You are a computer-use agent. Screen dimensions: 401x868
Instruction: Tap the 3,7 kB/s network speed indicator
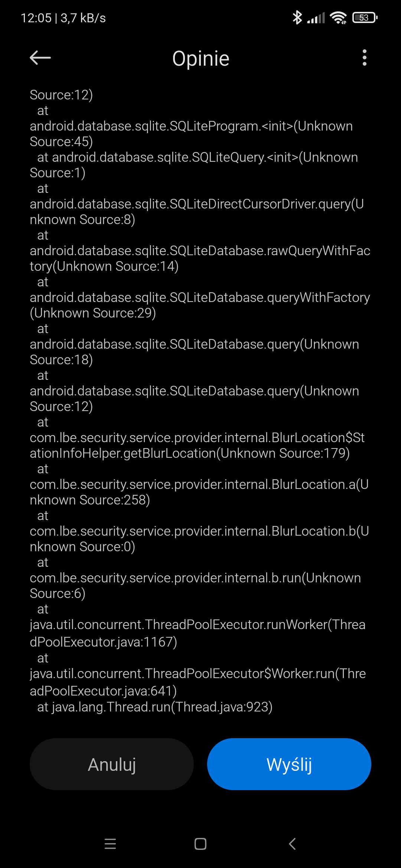(83, 18)
